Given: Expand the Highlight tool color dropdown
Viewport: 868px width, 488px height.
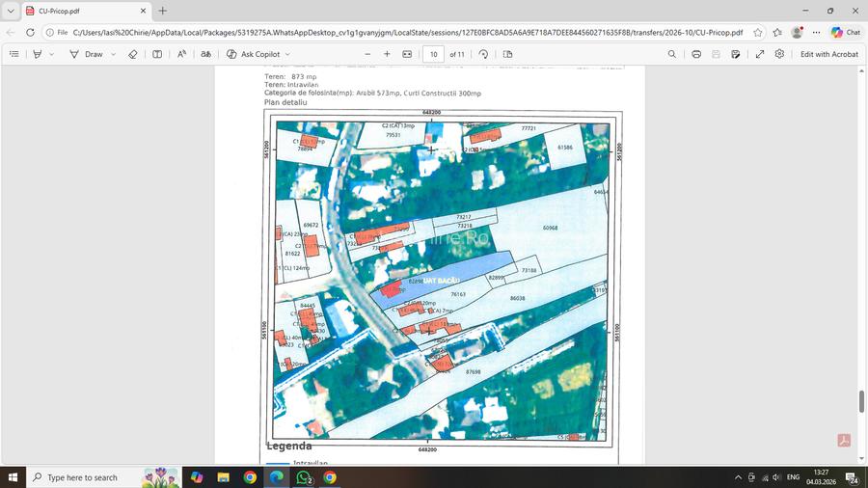Looking at the screenshot, I should point(52,54).
